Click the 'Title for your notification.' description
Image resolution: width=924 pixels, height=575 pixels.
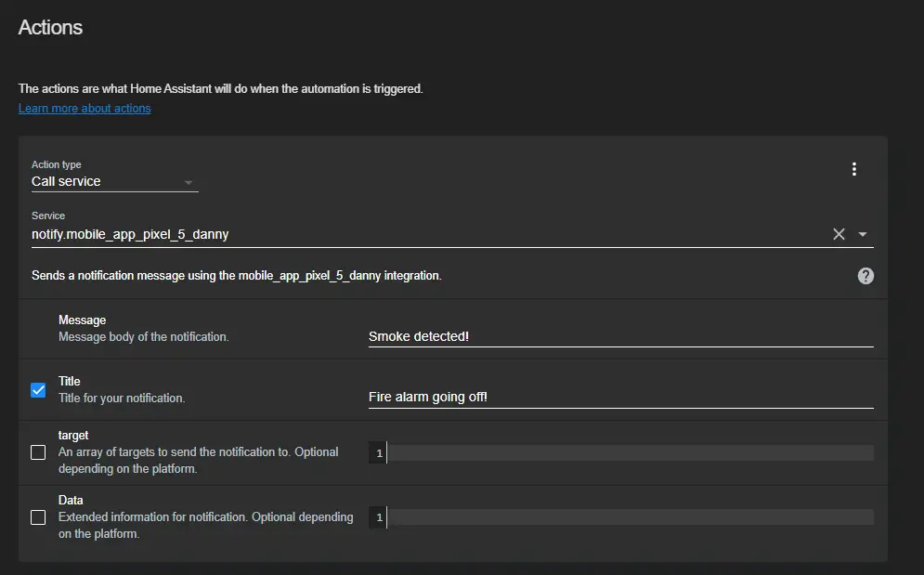[x=122, y=399]
